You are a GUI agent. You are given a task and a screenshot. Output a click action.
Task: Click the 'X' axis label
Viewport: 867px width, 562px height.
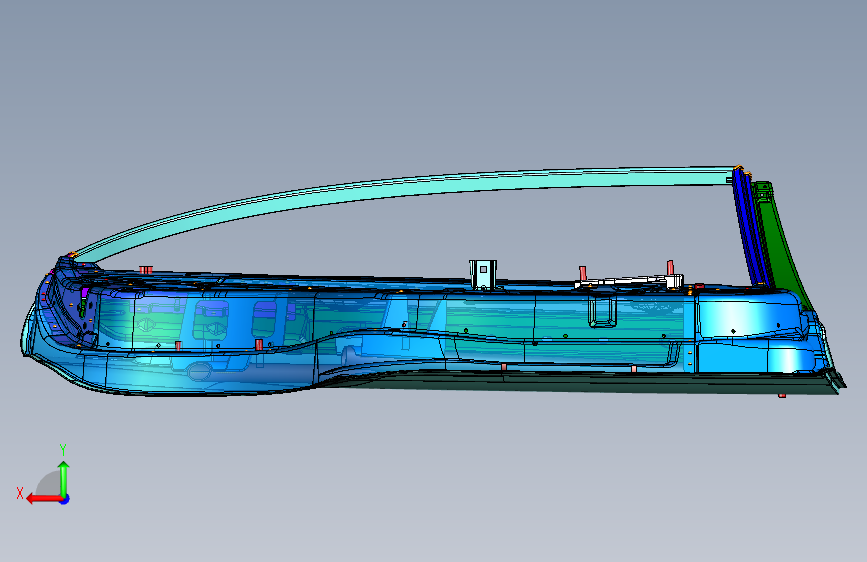click(20, 493)
